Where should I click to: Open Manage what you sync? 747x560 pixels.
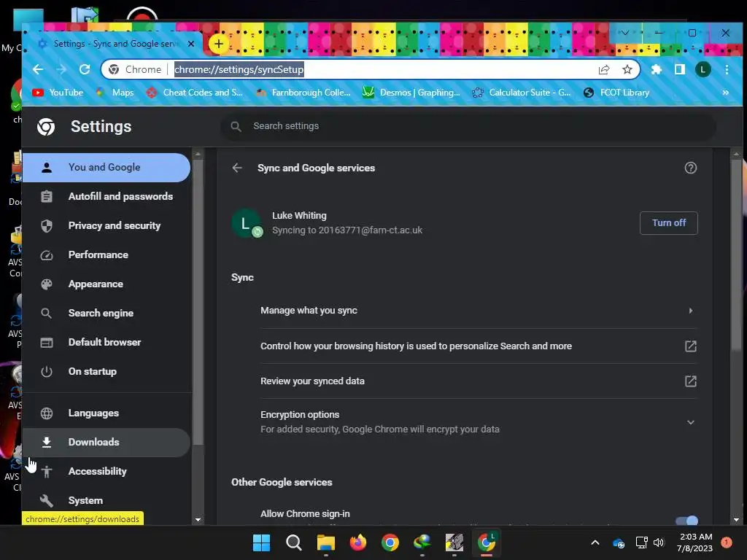point(479,311)
